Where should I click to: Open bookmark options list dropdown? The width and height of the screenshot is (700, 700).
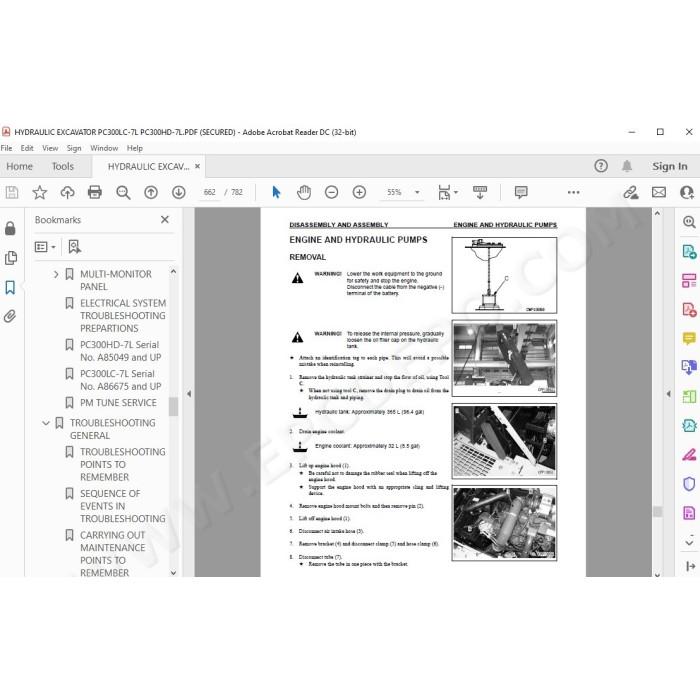45,247
